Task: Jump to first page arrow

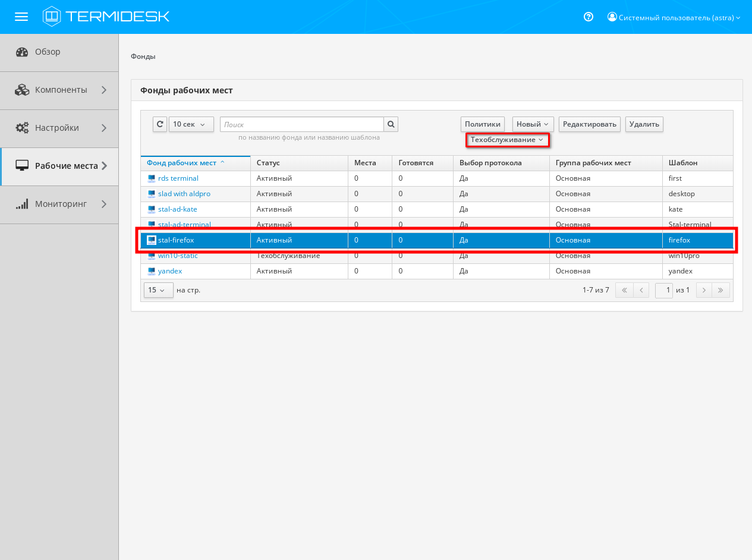Action: click(x=624, y=290)
